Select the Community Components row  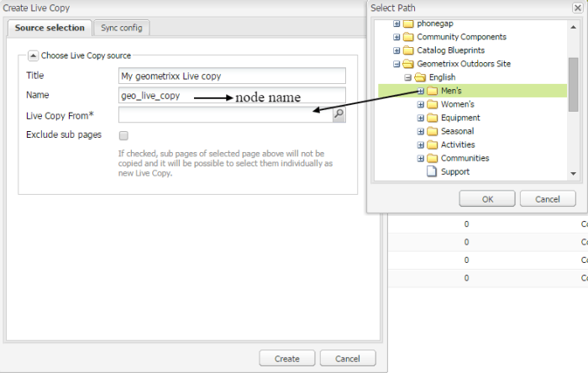coord(472,37)
